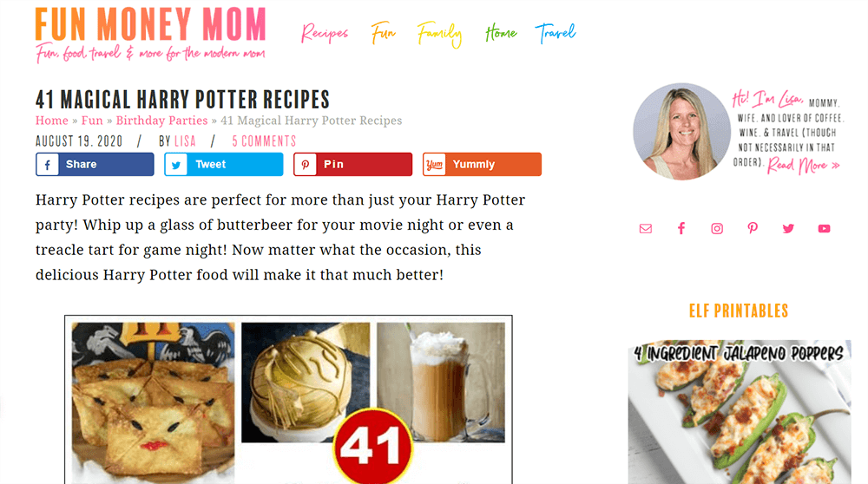
Task: Share the post on Facebook
Action: pyautogui.click(x=95, y=164)
